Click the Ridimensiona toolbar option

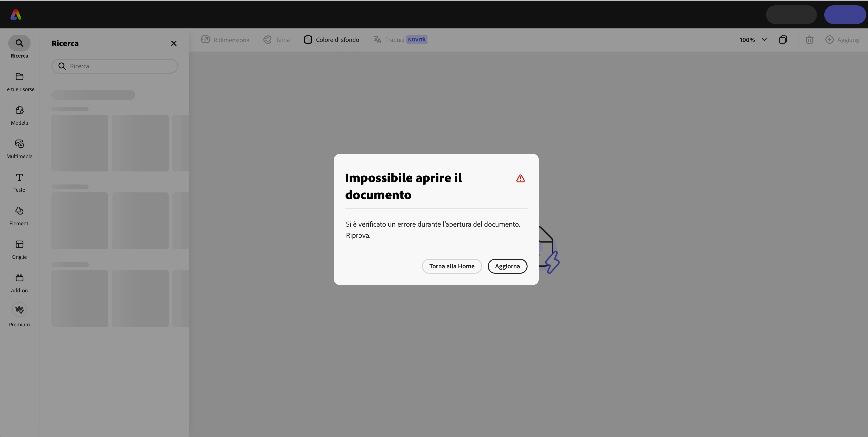click(225, 40)
